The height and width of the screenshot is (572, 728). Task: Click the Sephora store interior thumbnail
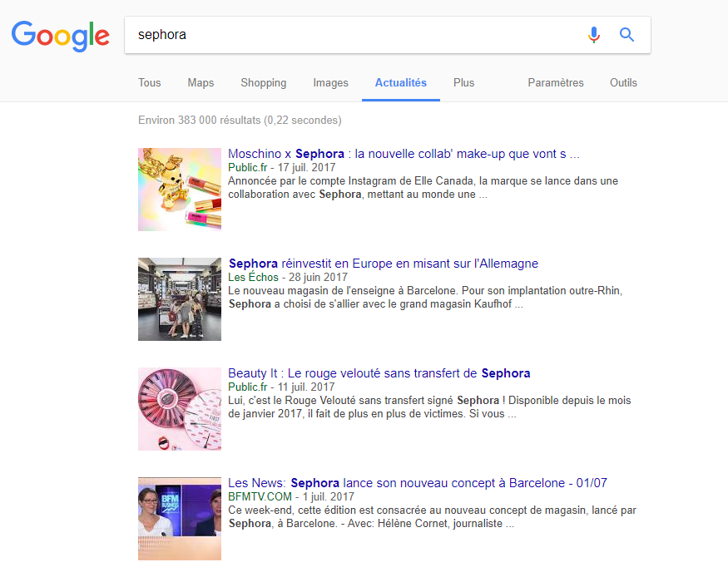point(180,299)
